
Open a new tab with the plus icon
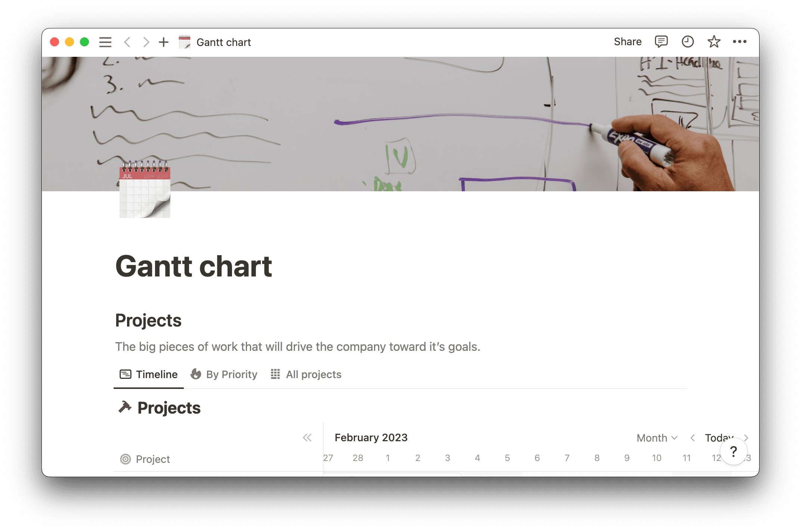164,42
